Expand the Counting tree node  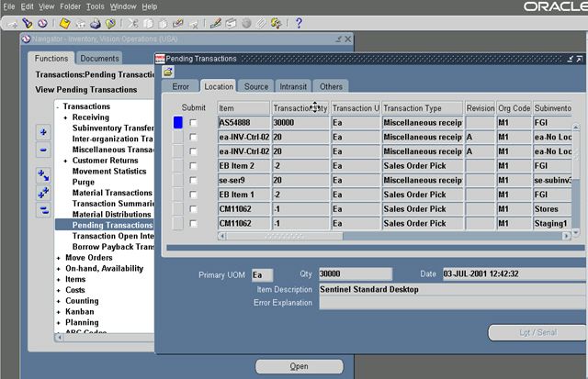(x=58, y=301)
